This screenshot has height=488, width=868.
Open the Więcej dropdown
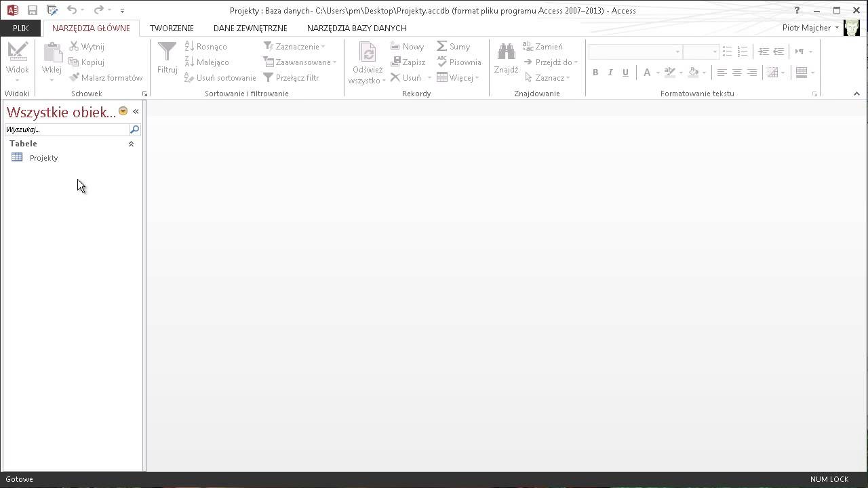[x=458, y=78]
